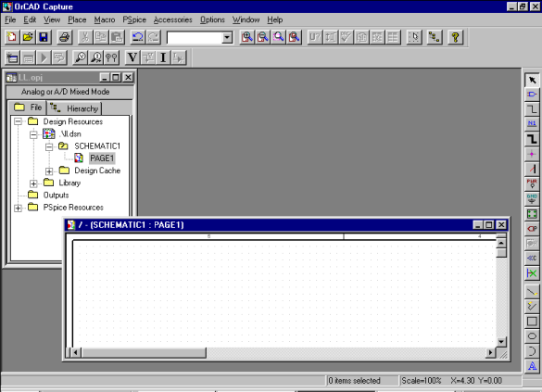Select the Place Part tool in right palette
The width and height of the screenshot is (542, 392).
click(x=532, y=95)
